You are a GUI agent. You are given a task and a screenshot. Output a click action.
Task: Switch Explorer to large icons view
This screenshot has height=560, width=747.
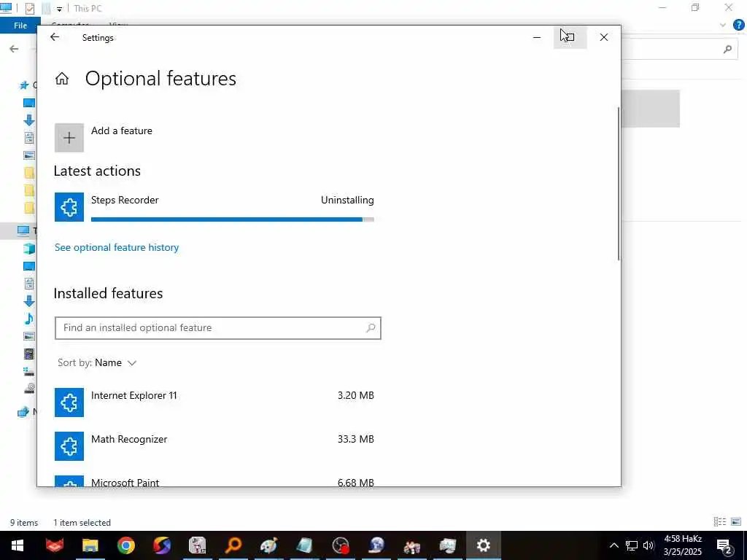click(736, 522)
